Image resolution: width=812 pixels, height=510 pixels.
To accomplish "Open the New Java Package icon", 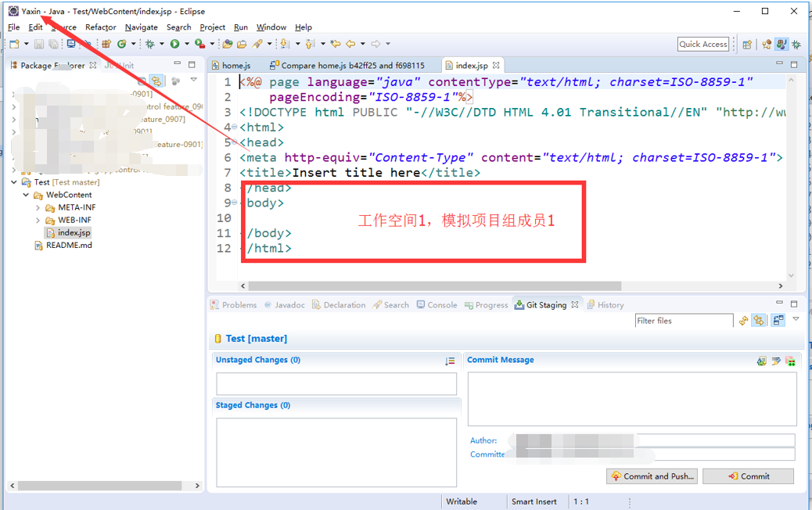I will pyautogui.click(x=106, y=44).
